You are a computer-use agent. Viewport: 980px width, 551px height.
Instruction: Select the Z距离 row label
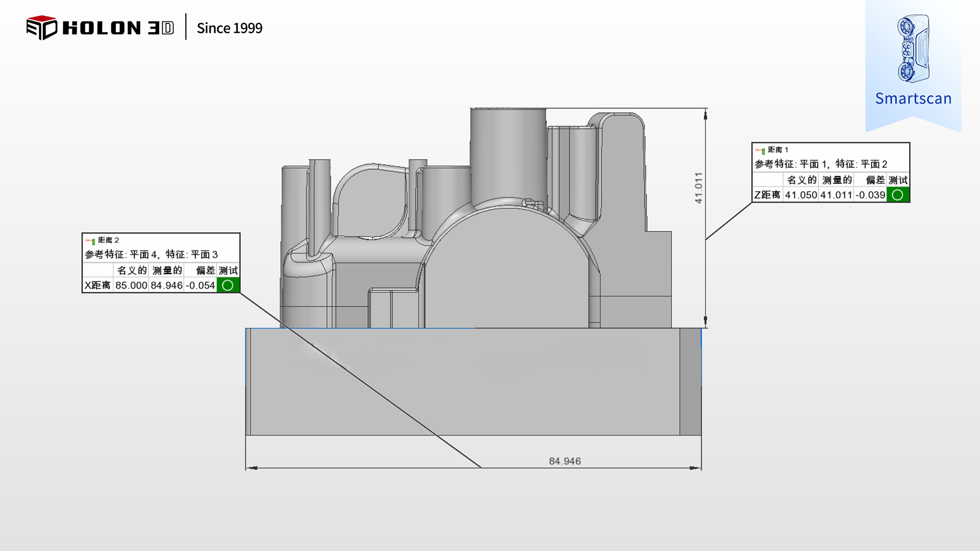pyautogui.click(x=767, y=195)
